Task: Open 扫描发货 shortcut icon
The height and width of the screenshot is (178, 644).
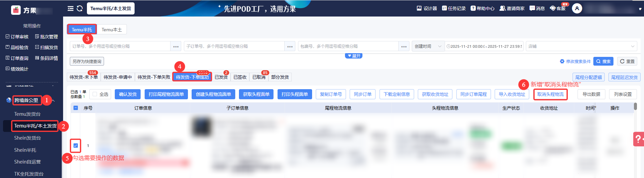Action: coord(37,47)
